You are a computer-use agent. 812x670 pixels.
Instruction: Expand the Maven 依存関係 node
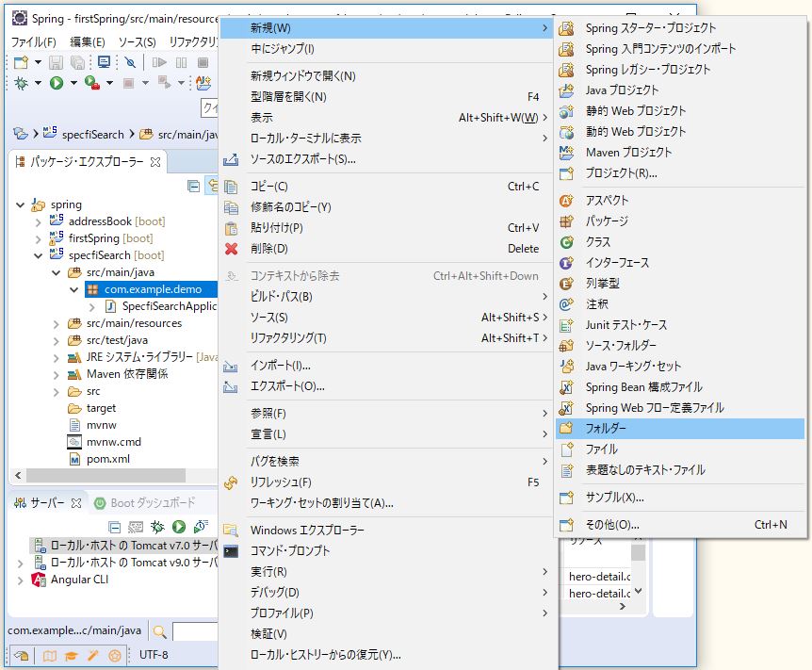coord(56,375)
